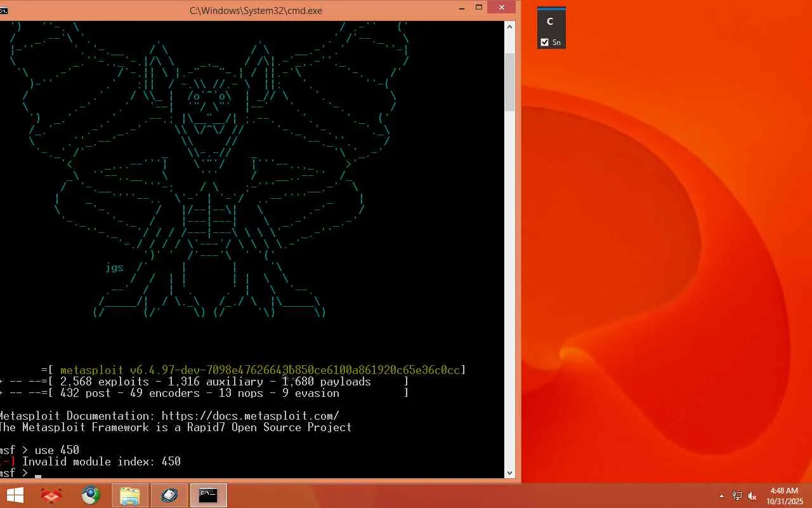The image size is (812, 508).
Task: Click the 'Invalid module index: 450' error
Action: point(101,462)
